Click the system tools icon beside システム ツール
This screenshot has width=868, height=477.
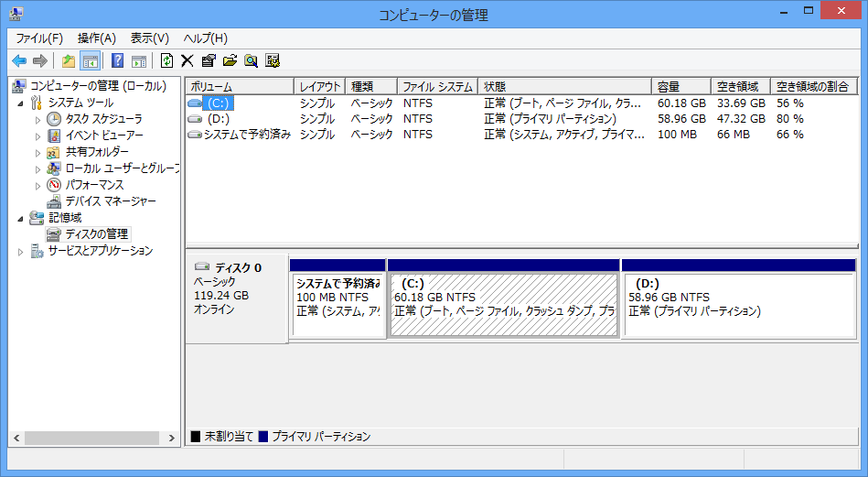click(x=37, y=103)
